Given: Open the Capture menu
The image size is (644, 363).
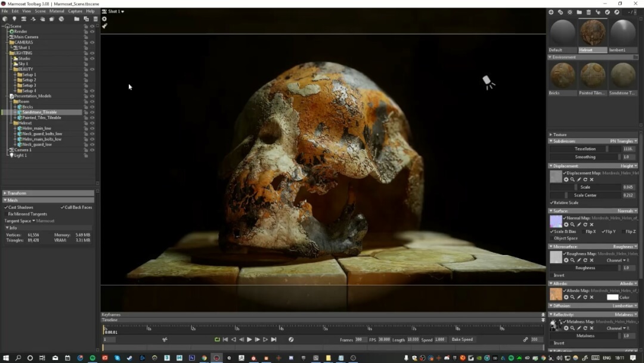Looking at the screenshot, I should [x=75, y=11].
